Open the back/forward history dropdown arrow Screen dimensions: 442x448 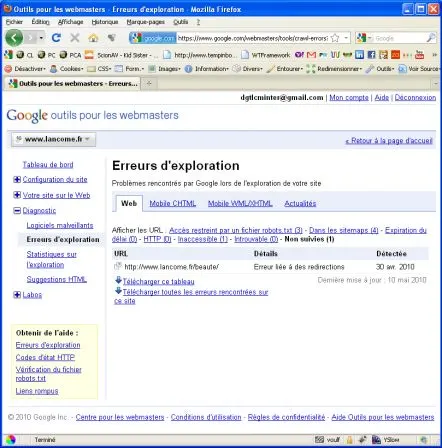(x=41, y=38)
